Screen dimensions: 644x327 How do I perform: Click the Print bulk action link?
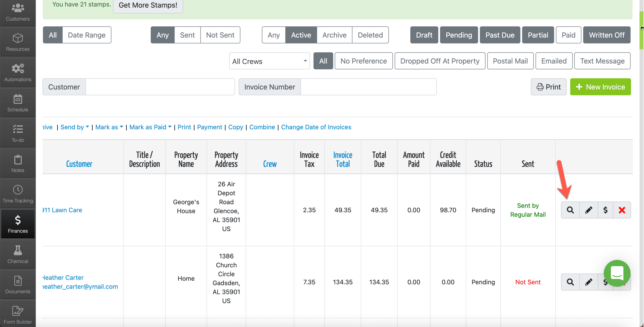[x=184, y=127]
